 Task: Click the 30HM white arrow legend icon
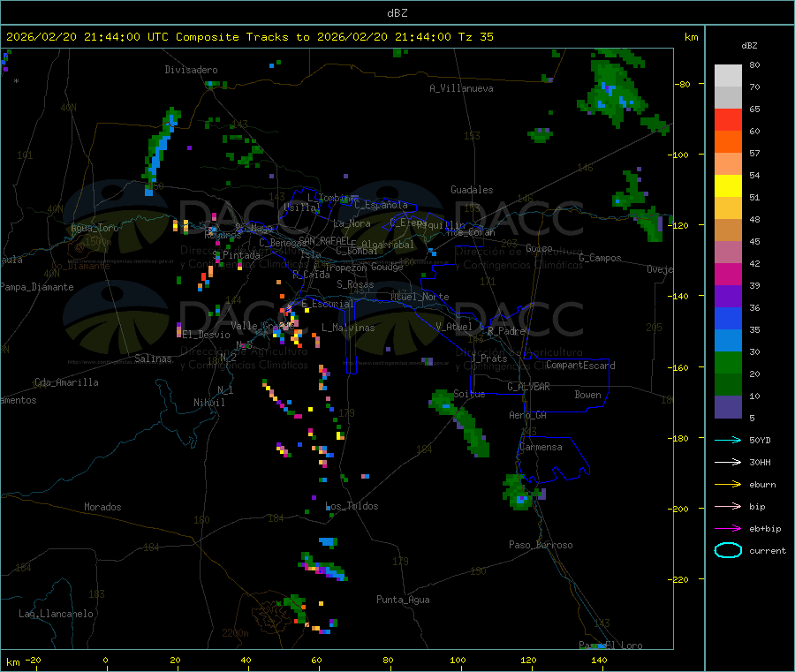point(728,462)
